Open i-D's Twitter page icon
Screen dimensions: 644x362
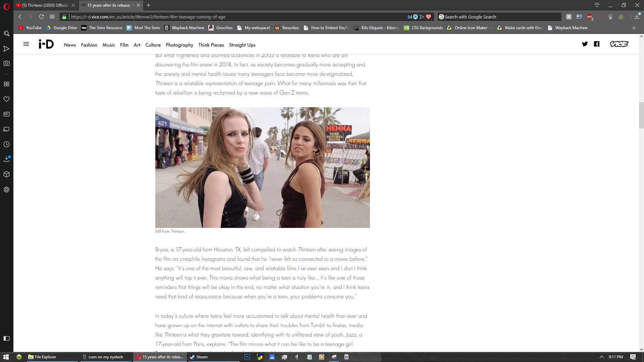585,44
